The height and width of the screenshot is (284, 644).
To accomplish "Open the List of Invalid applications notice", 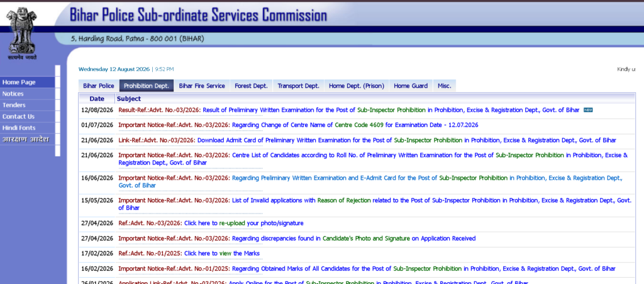I will point(375,204).
